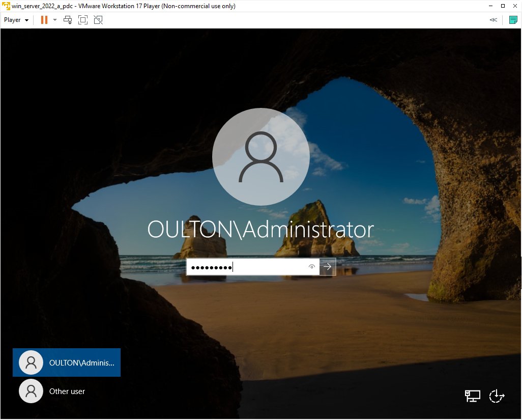Choose Other user sign-in option
The image size is (522, 420).
click(x=67, y=391)
